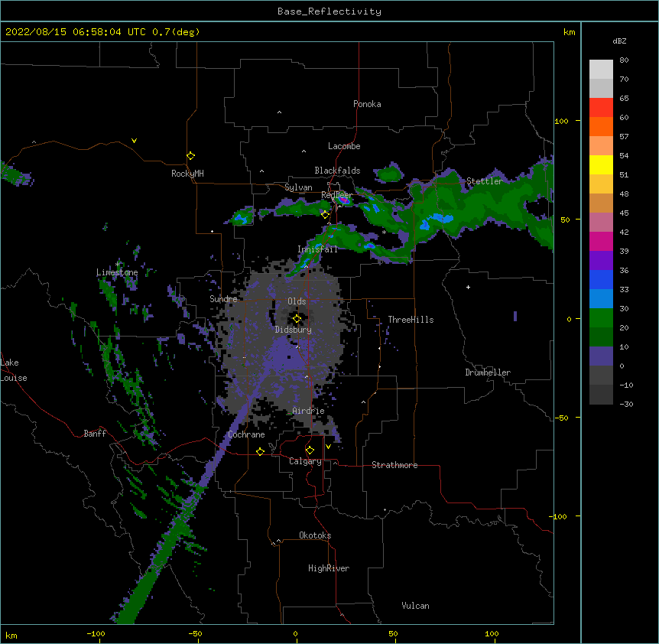Select the slate-purple 0-10 dBZ legend swatch

pyautogui.click(x=601, y=356)
